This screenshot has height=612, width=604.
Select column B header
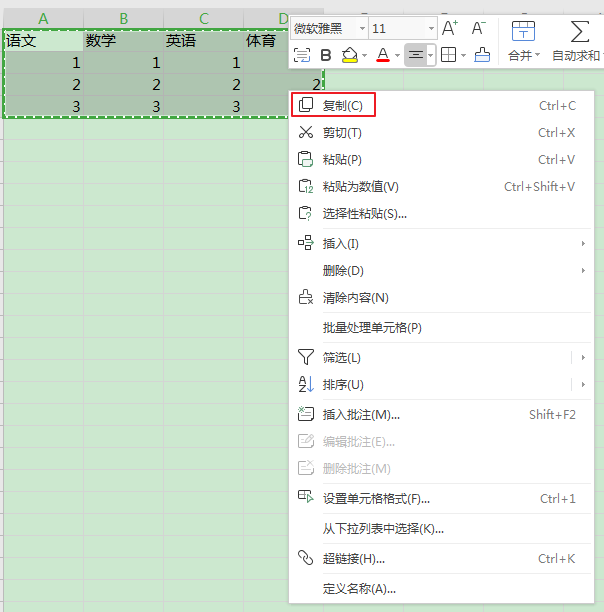pyautogui.click(x=124, y=18)
